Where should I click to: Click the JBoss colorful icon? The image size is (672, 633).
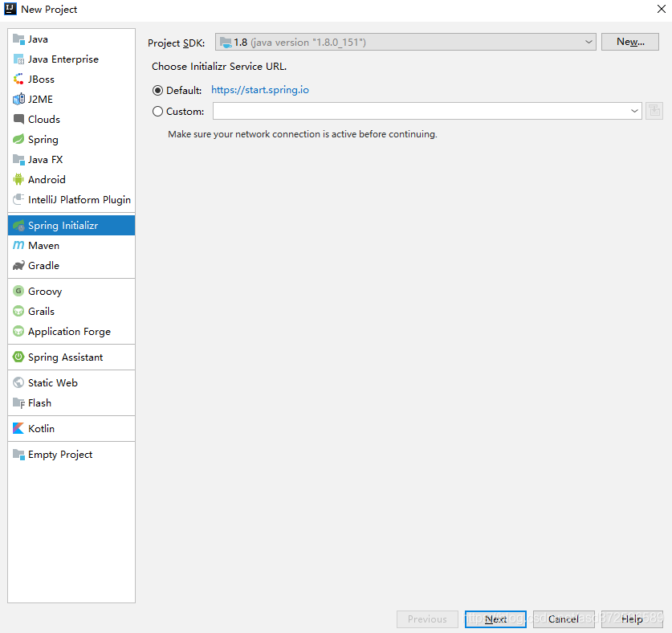(18, 79)
